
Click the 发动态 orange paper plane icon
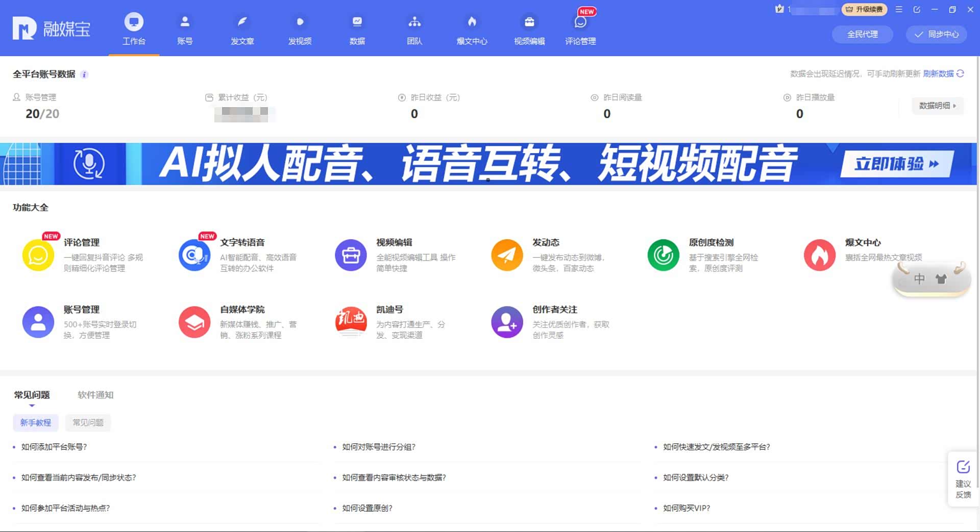[507, 255]
